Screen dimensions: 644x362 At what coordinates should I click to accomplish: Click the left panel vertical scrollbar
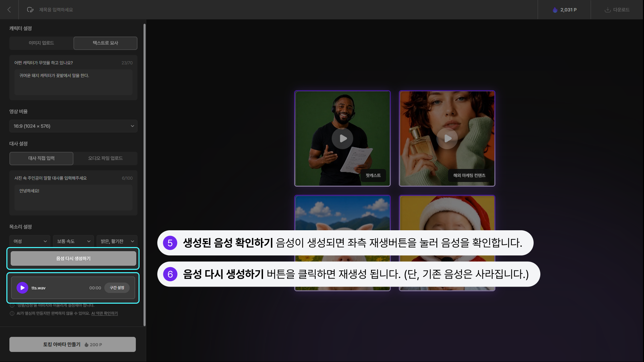point(145,174)
